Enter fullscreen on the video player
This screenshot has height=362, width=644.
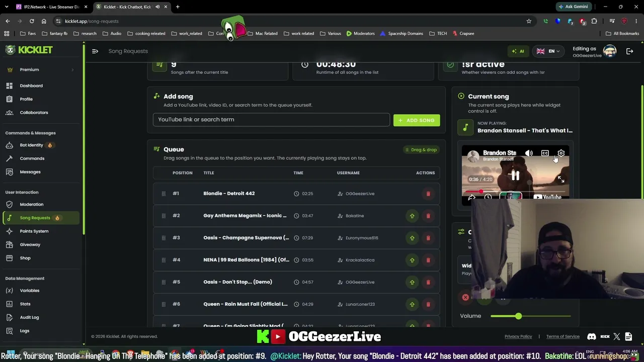point(561,179)
